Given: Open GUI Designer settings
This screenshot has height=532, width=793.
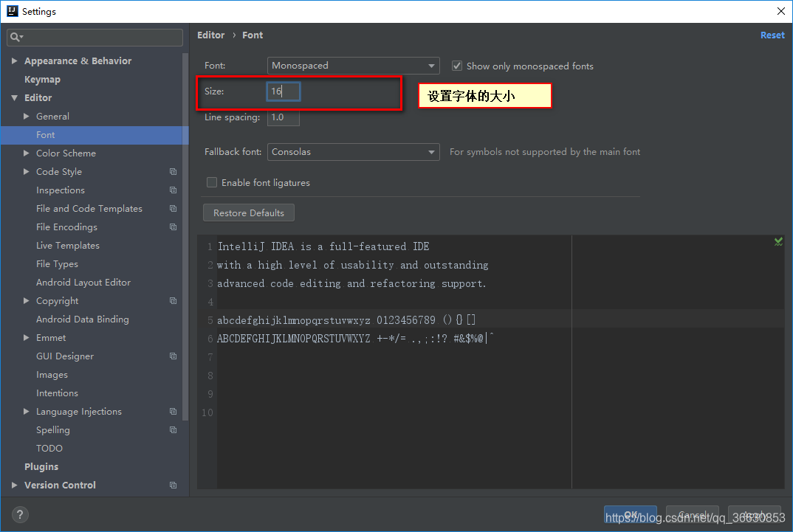Looking at the screenshot, I should pyautogui.click(x=65, y=356).
